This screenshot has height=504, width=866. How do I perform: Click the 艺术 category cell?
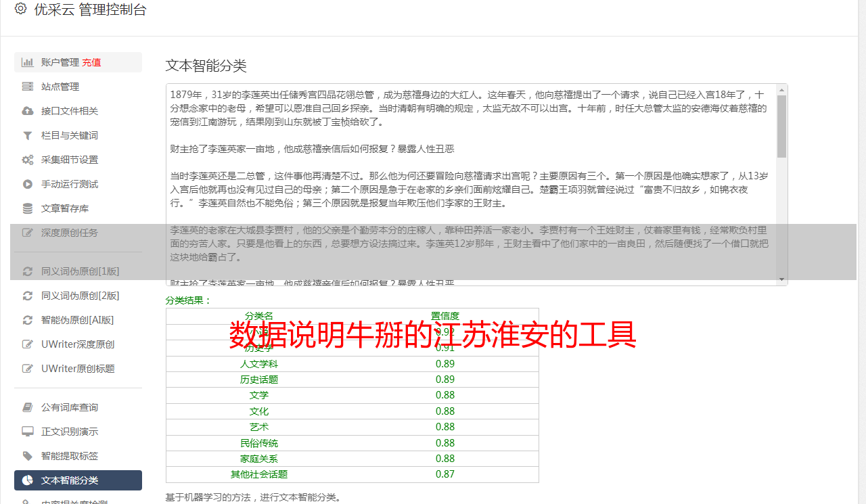click(259, 427)
